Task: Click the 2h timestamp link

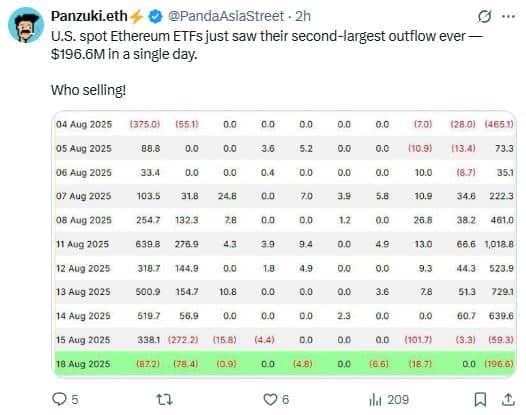Action: pyautogui.click(x=303, y=16)
